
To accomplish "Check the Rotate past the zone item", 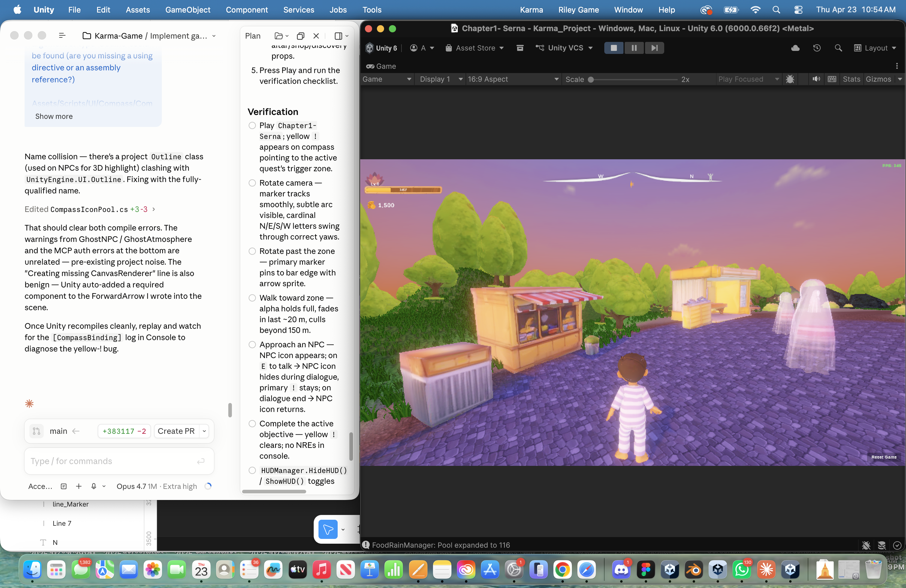I will [x=252, y=251].
